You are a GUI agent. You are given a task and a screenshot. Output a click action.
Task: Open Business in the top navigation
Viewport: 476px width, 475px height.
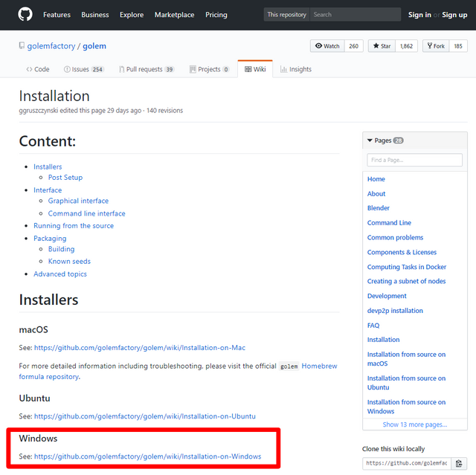(95, 15)
